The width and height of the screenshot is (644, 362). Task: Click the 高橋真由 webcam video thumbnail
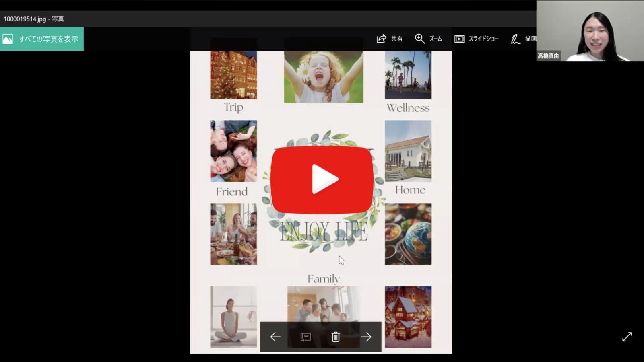590,31
